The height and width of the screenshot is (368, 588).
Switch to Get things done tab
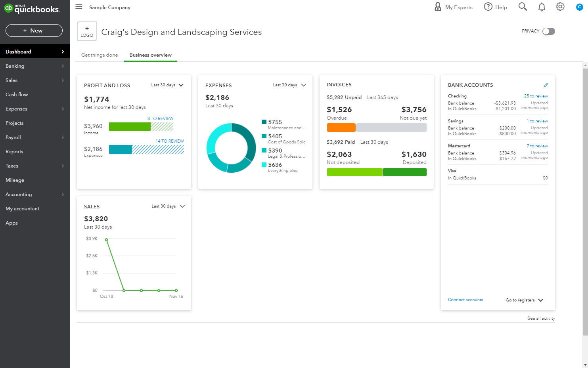click(x=100, y=55)
